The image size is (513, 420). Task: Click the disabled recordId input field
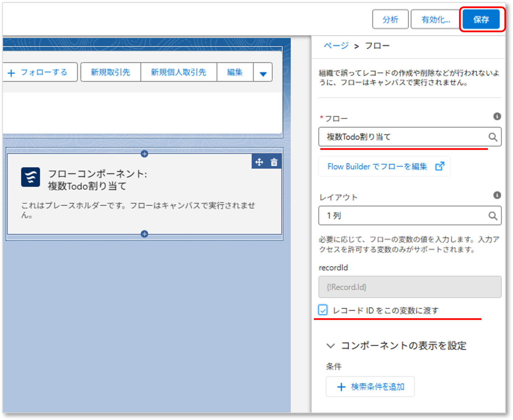pyautogui.click(x=410, y=287)
